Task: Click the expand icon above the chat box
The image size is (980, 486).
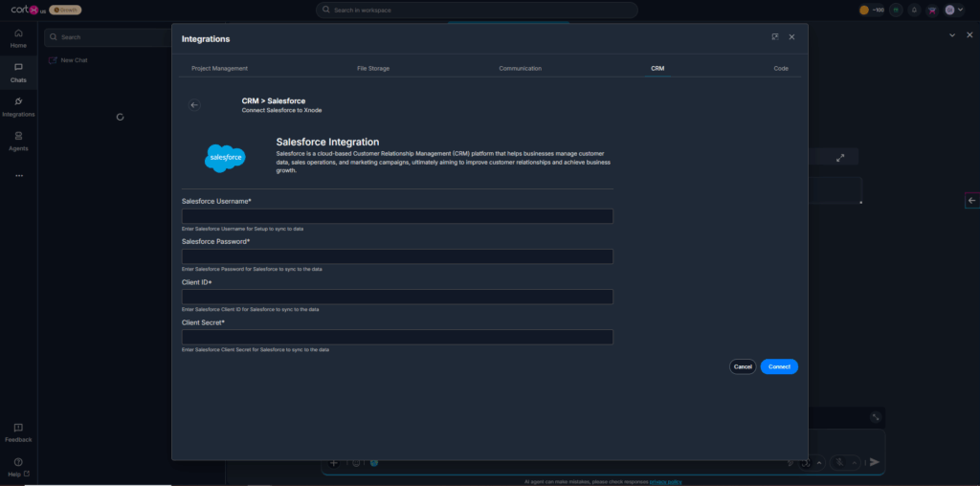Action: tap(877, 417)
